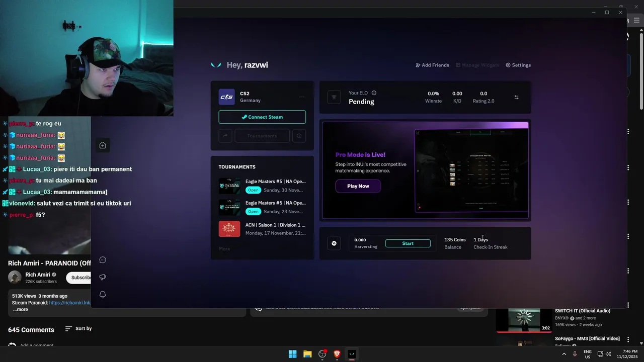Screen dimensions: 644x362
Task: Open the notifications bell icon
Action: pos(103,295)
